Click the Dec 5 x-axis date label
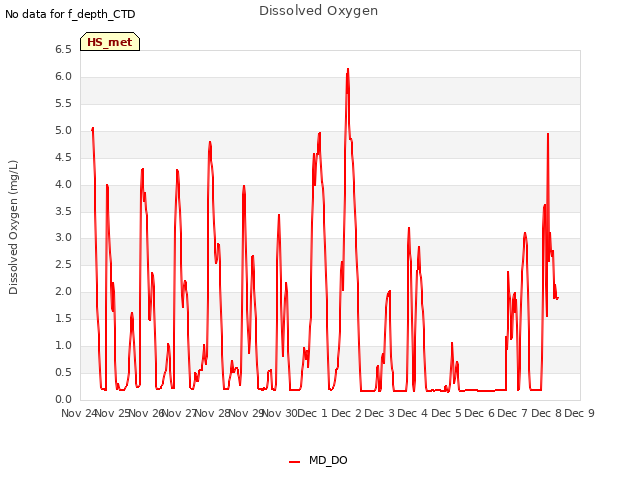640x480 pixels. [446, 413]
